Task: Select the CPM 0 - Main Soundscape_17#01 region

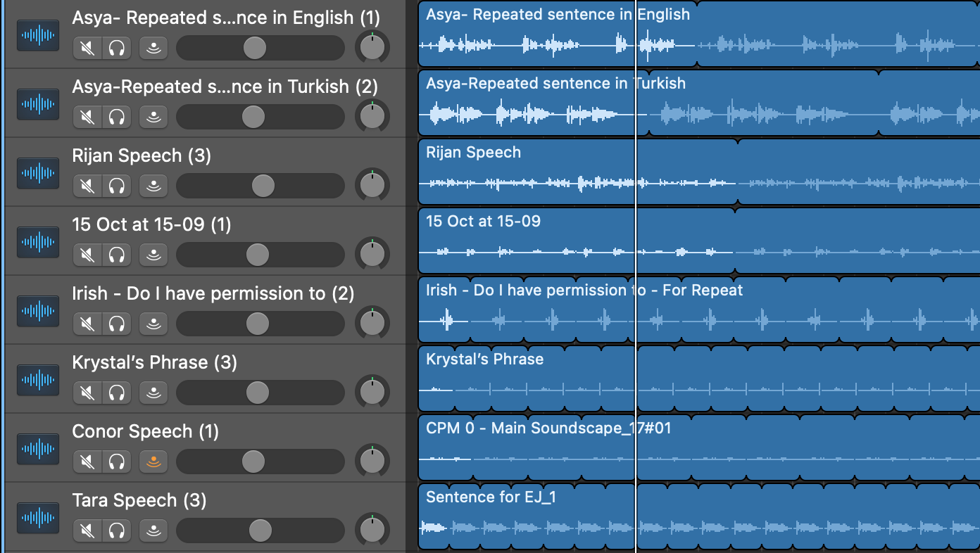Action: point(445,447)
